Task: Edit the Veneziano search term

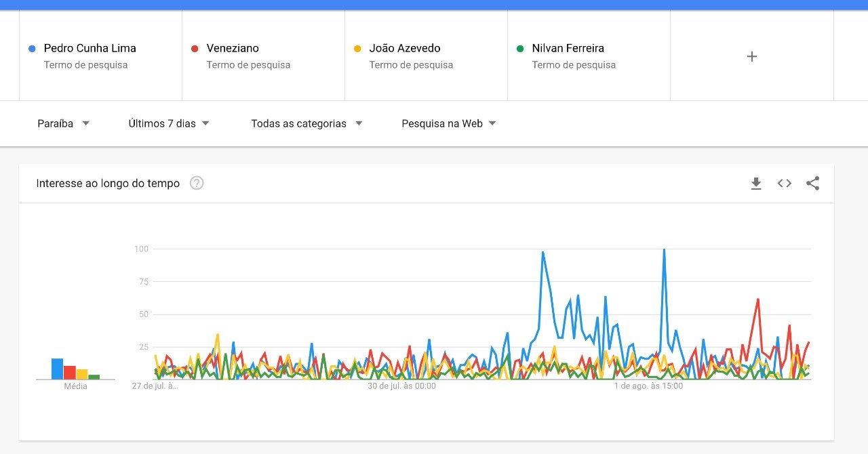Action: tap(233, 48)
